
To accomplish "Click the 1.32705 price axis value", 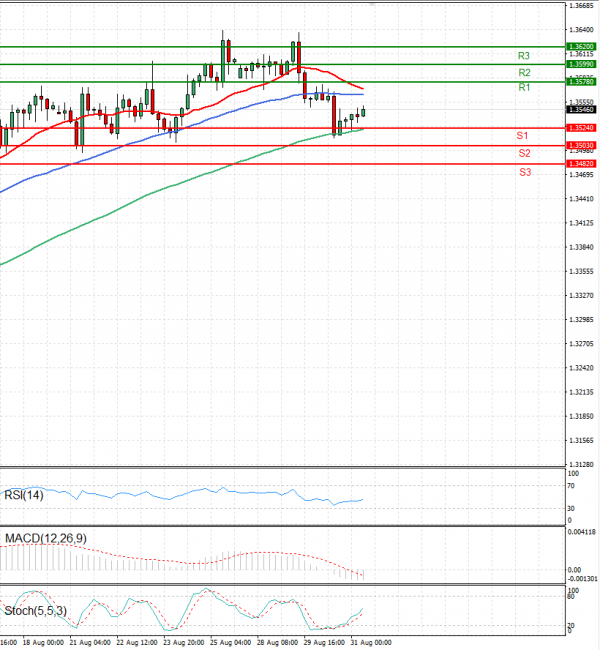I will pyautogui.click(x=582, y=344).
